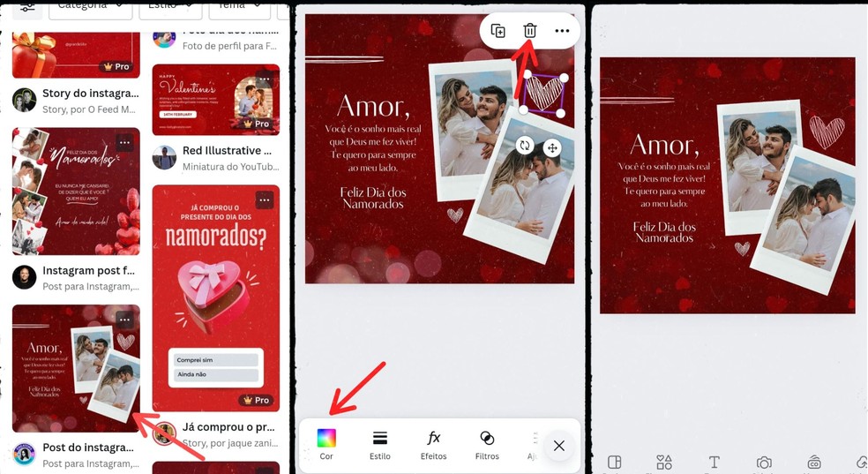Open the elements shapes icon in the right editor
Viewport: 868px width, 474px height.
click(664, 463)
